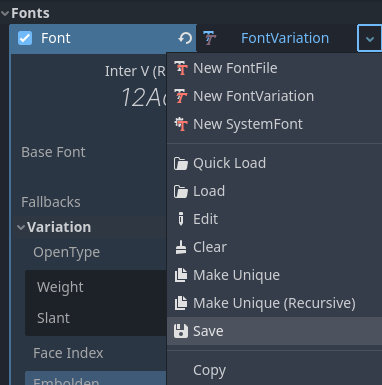The height and width of the screenshot is (385, 382).
Task: Click the Save floppy disk icon
Action: pyautogui.click(x=181, y=331)
